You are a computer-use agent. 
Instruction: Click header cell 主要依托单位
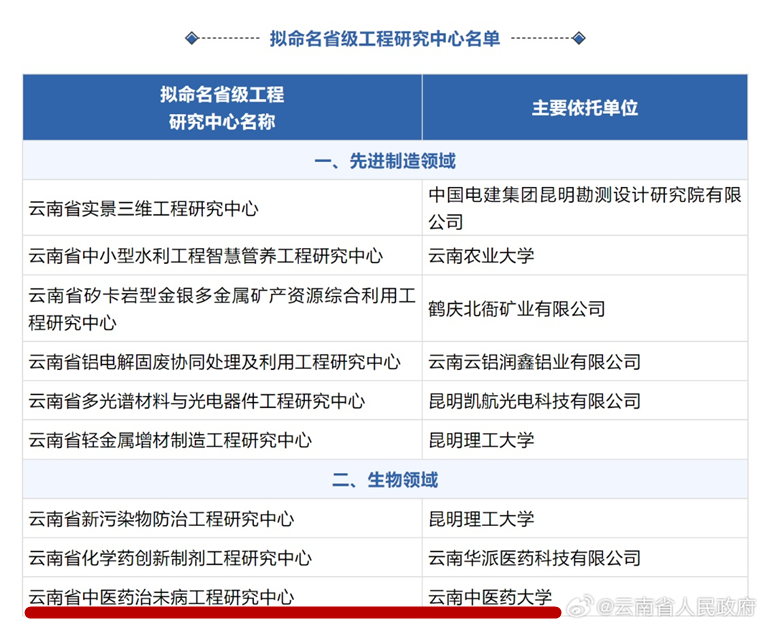click(x=585, y=108)
